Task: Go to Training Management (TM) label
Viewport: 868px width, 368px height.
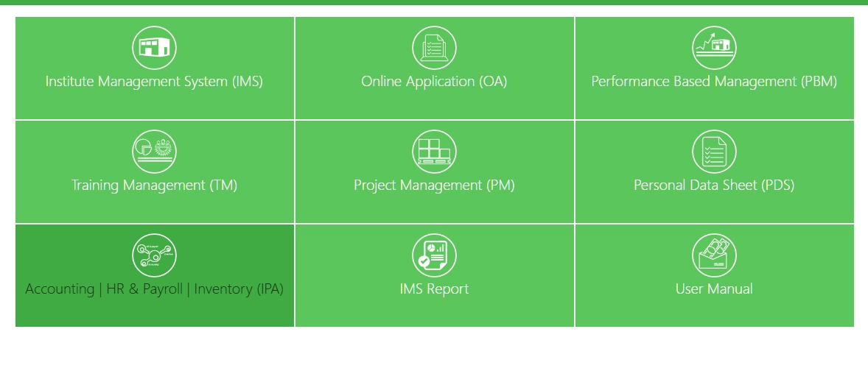Action: point(155,185)
